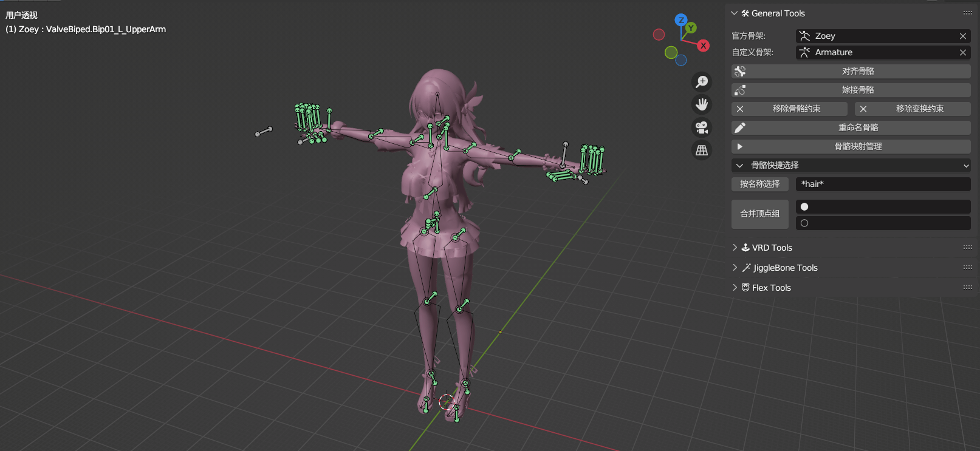This screenshot has width=980, height=451.
Task: Grab the VRD Tools panel drag handle
Action: [x=968, y=247]
